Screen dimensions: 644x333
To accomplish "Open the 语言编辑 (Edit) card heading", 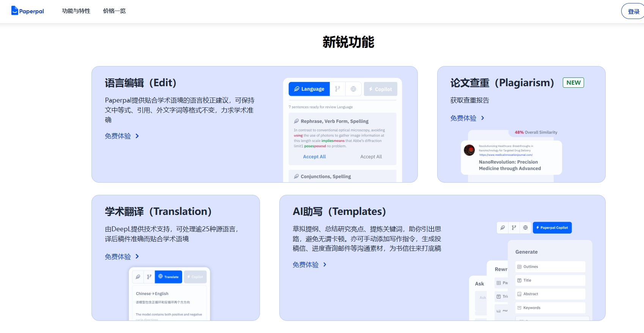I will 141,83.
